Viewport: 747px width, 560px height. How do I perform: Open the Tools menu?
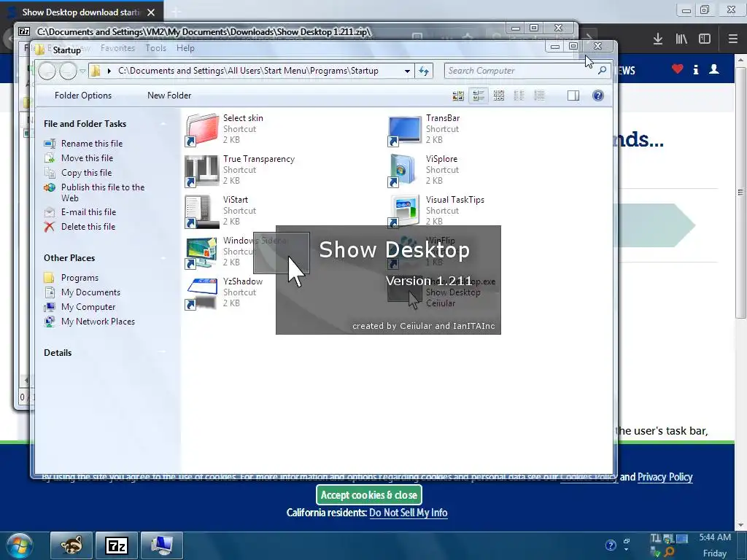pos(156,48)
